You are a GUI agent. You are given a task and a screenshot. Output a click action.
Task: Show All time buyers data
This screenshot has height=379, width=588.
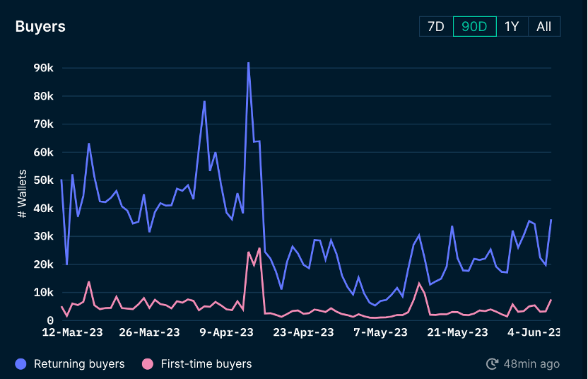(x=543, y=27)
